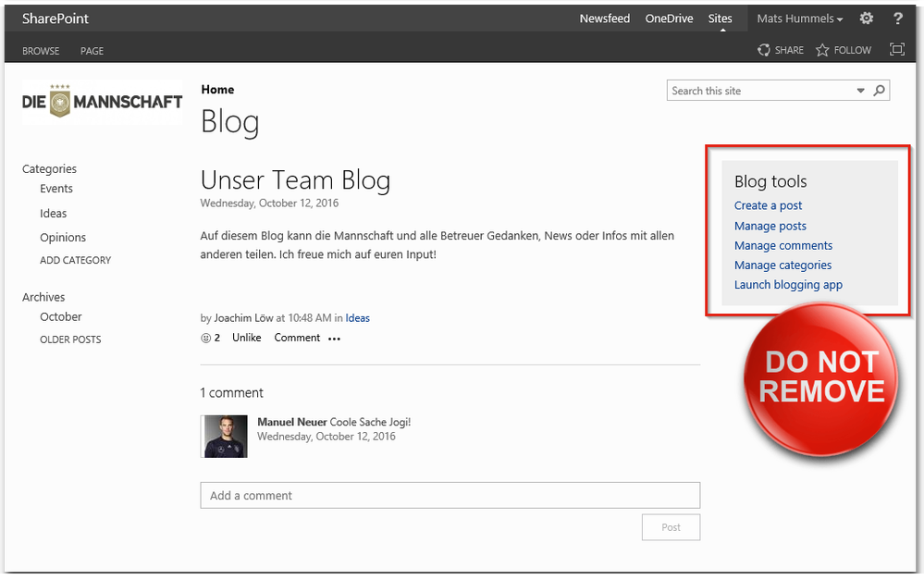Click the like smiley icon
The image size is (924, 580).
pyautogui.click(x=205, y=339)
